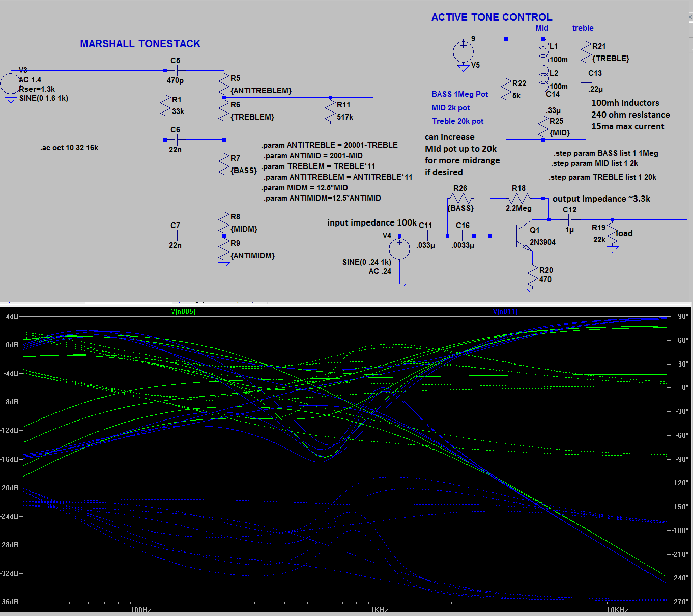Click the '100mh inductors' comment text
Viewport: 693px width, 616px height.
pos(625,103)
